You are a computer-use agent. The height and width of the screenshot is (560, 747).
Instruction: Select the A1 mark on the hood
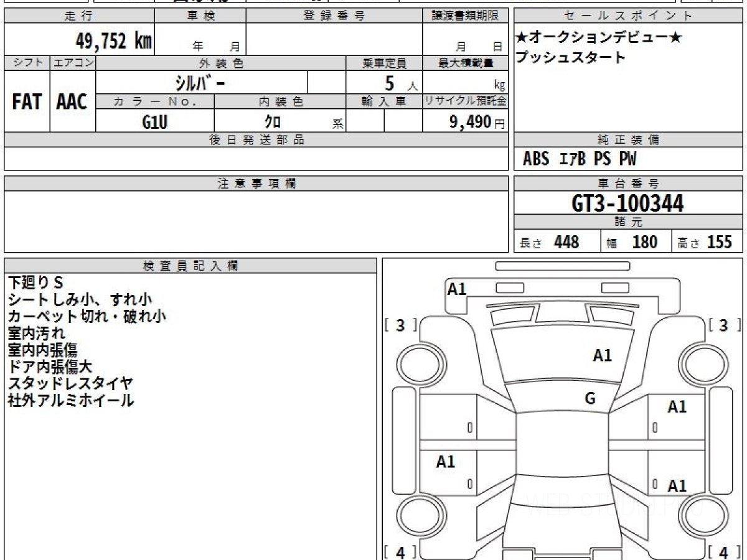coord(602,356)
